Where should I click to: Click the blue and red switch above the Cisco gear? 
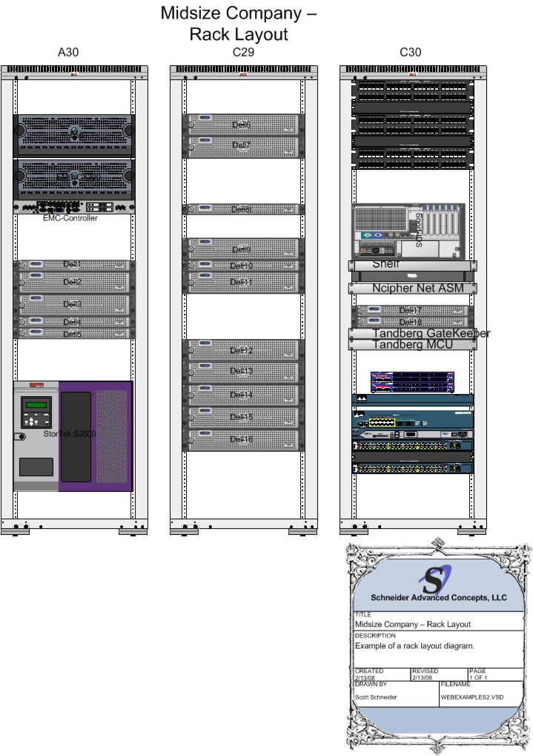pyautogui.click(x=412, y=382)
